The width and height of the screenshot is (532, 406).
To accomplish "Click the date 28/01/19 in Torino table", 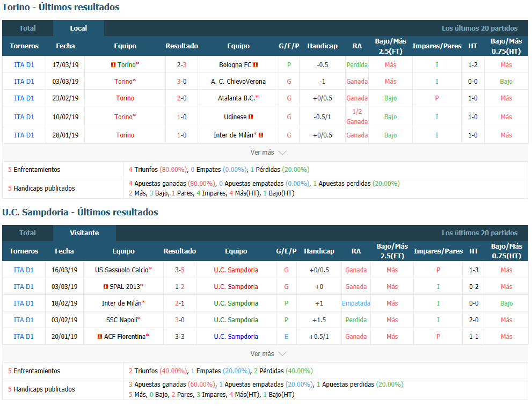I will [x=65, y=135].
